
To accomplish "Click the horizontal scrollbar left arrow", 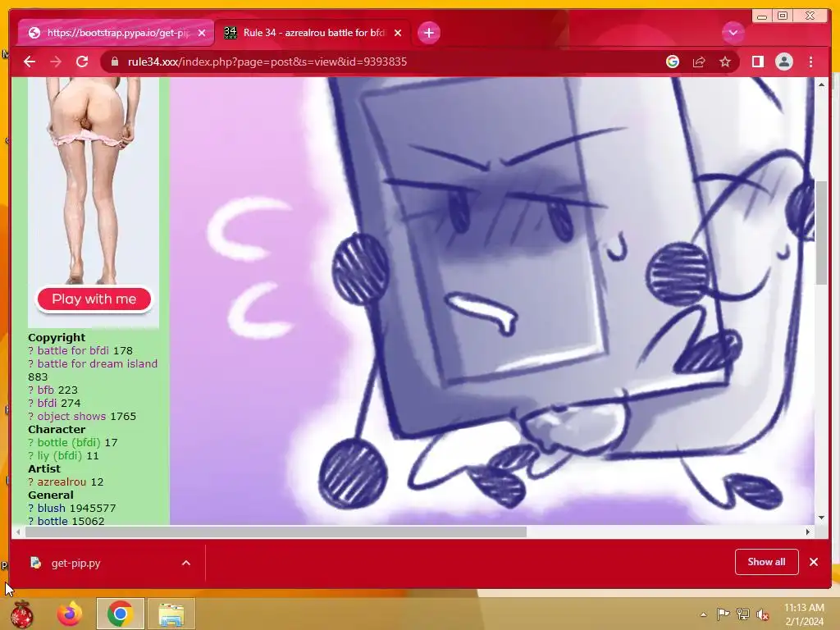I will (18, 532).
